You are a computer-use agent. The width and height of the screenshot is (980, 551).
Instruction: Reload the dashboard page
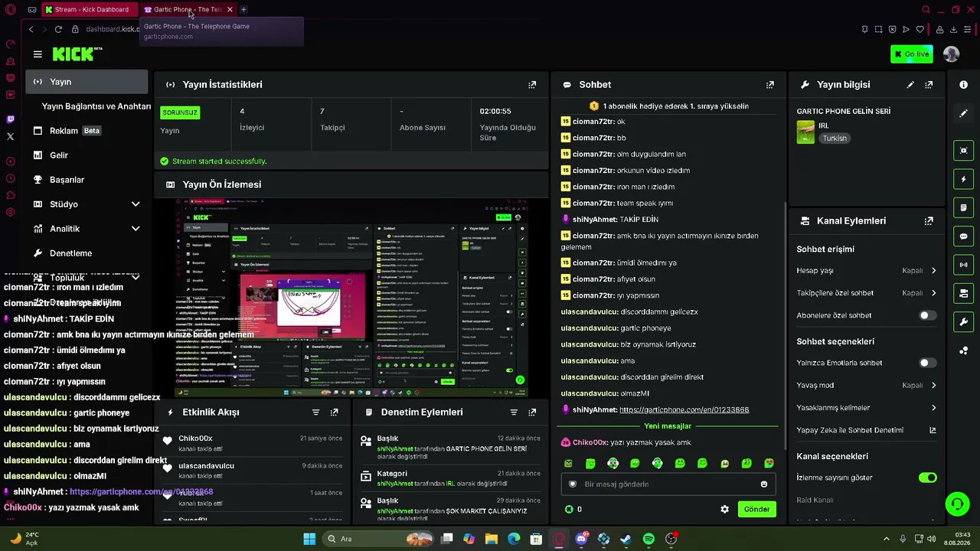coord(58,29)
